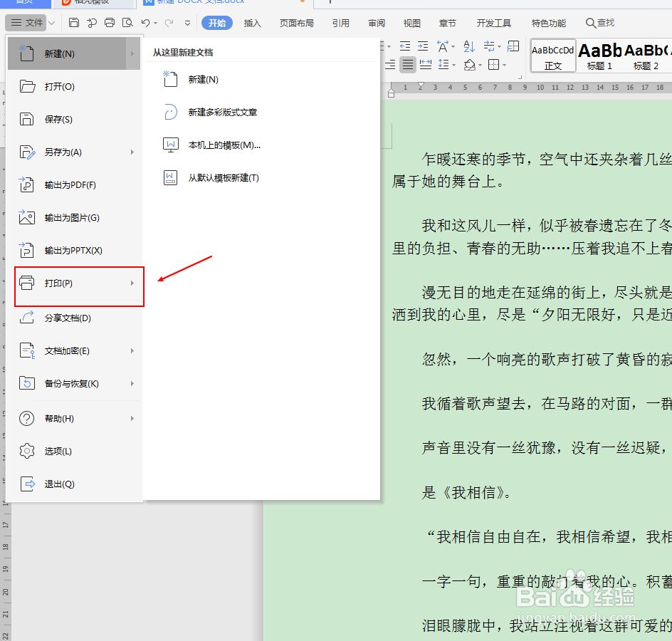The height and width of the screenshot is (641, 672).
Task: Toggle justify alignment in the paragraph group
Action: (407, 64)
